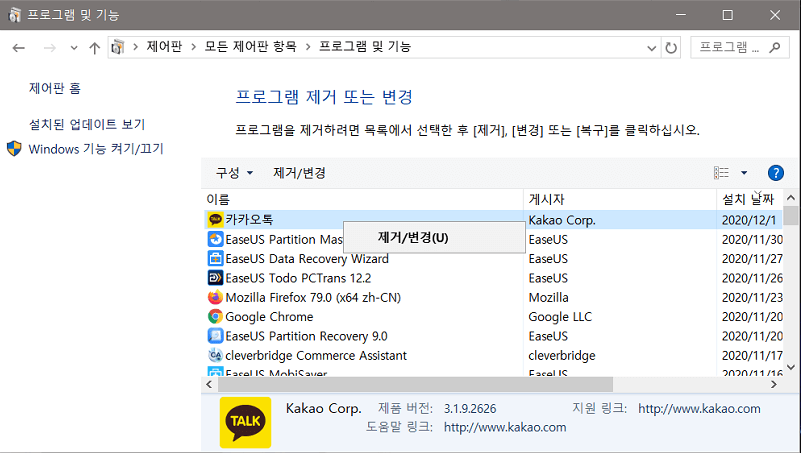Select Mozilla Firefox 79.0 (x64 zh-CN) row
The height and width of the screenshot is (453, 801).
pyautogui.click(x=313, y=297)
